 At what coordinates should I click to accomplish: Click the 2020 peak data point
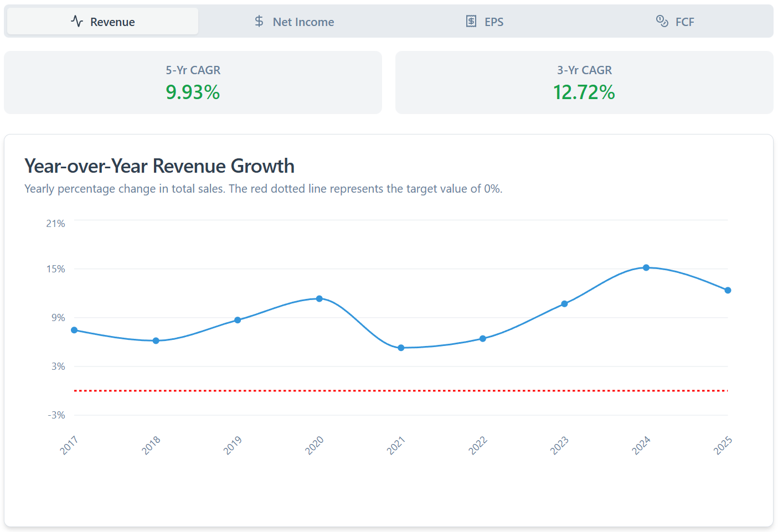coord(320,299)
